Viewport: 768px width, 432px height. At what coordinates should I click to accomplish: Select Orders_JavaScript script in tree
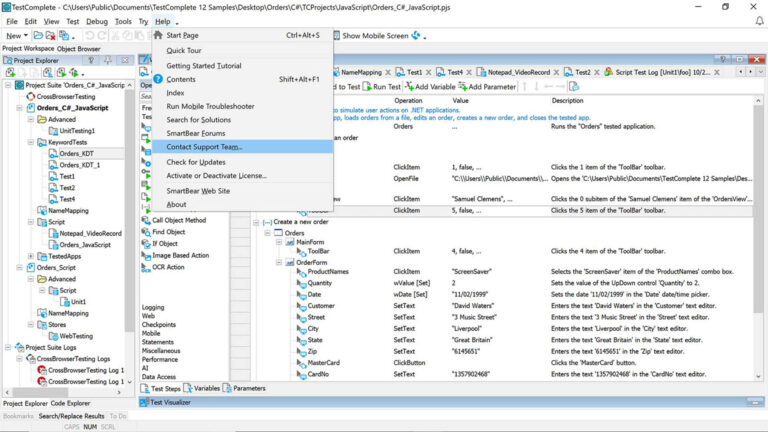pyautogui.click(x=85, y=245)
